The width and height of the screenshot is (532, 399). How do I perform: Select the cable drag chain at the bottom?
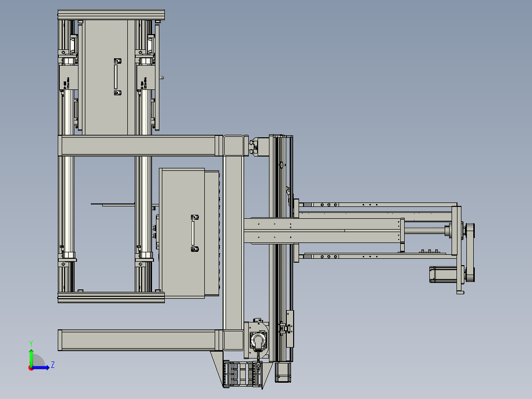coord(243,374)
